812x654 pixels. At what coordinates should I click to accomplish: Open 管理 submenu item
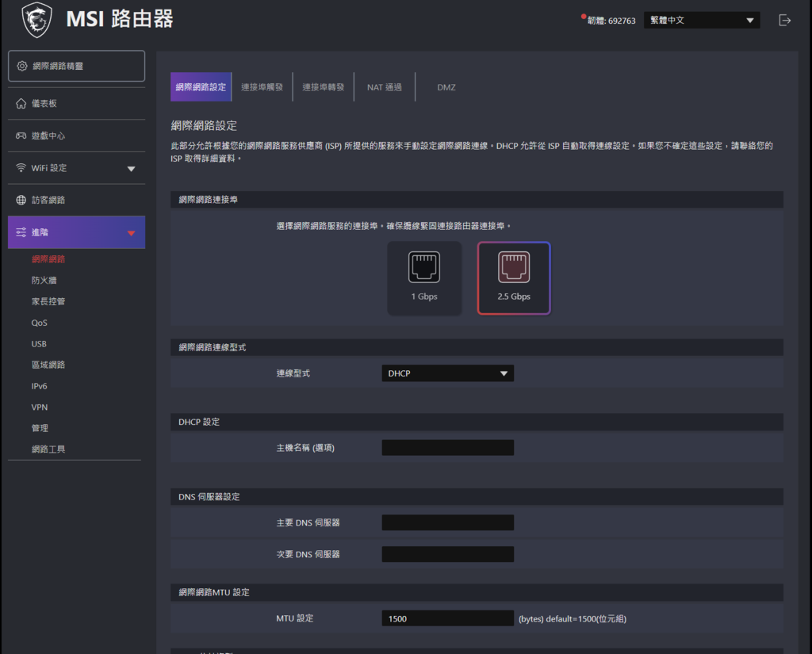(40, 428)
